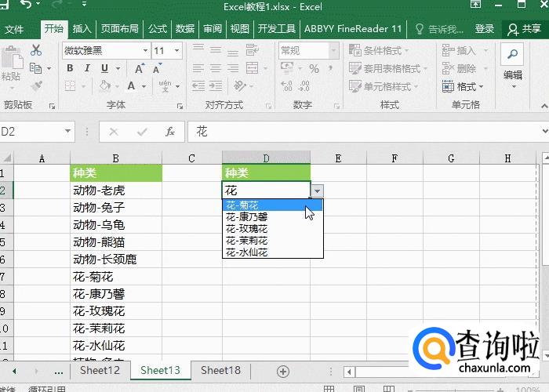The image size is (549, 392).
Task: Open the Name Box dropdown arrow
Action: click(x=67, y=131)
